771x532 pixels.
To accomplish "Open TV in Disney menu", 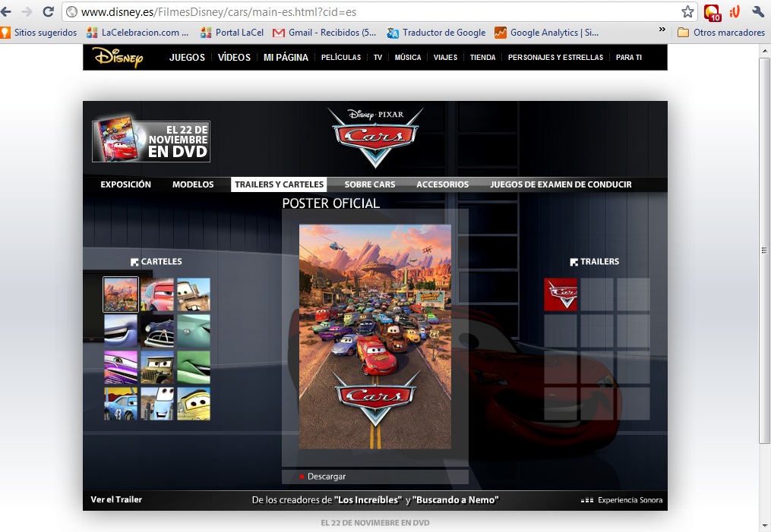I will click(378, 58).
